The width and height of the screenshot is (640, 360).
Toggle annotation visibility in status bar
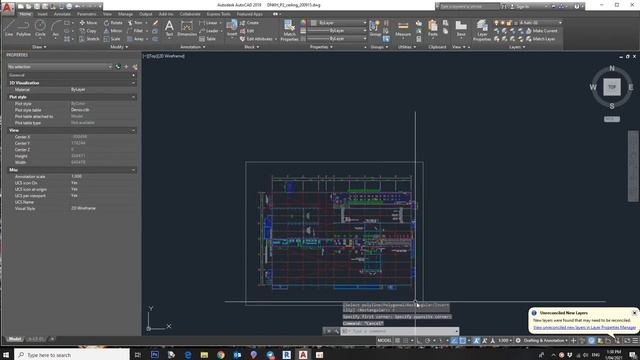476,340
